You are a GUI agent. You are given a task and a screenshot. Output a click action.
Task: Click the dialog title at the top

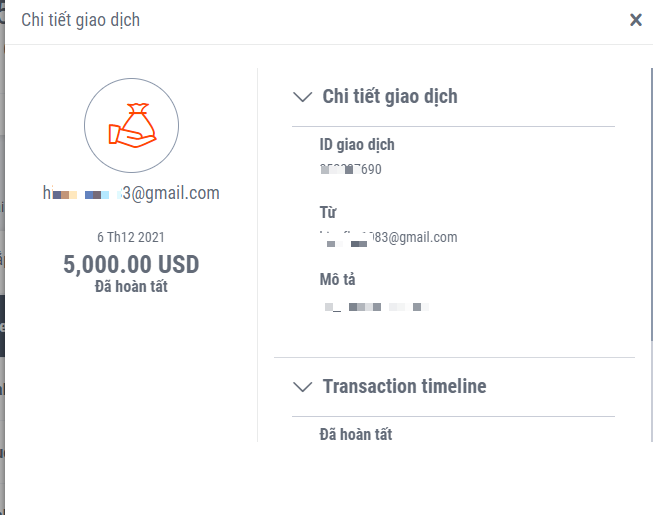81,20
